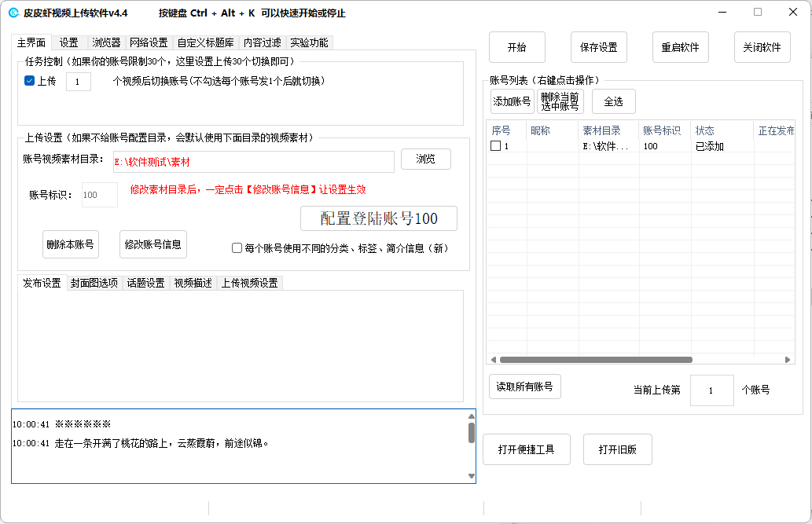
Task: Click the account list scroll-left arrow
Action: tap(493, 359)
